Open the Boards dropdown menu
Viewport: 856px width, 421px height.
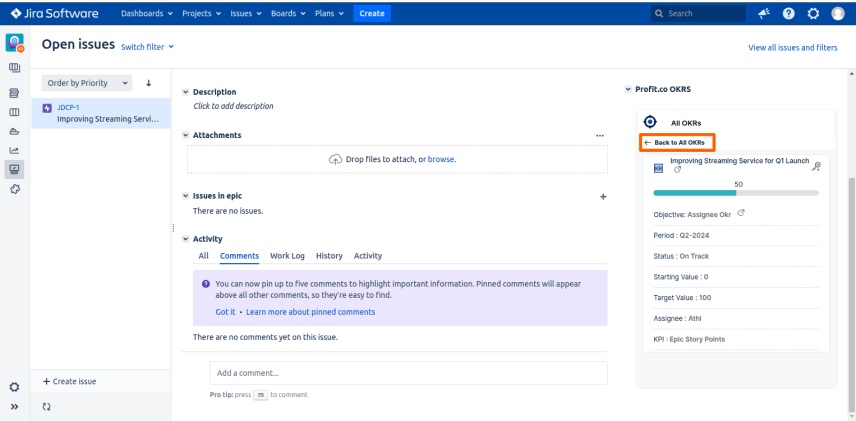coord(288,14)
